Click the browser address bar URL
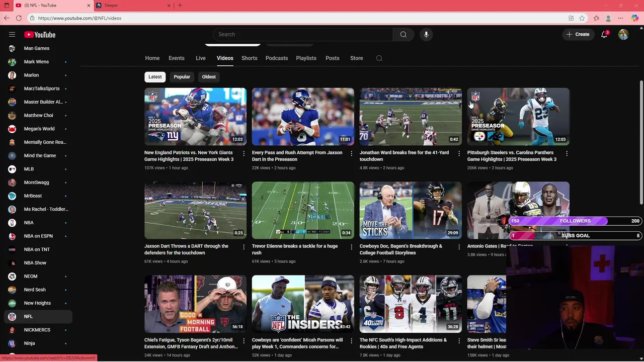This screenshot has width=644, height=362. click(79, 18)
